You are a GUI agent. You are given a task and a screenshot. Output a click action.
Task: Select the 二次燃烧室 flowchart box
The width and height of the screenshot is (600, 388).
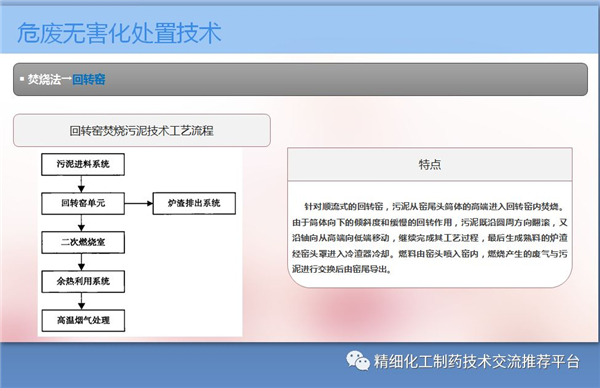(x=83, y=242)
